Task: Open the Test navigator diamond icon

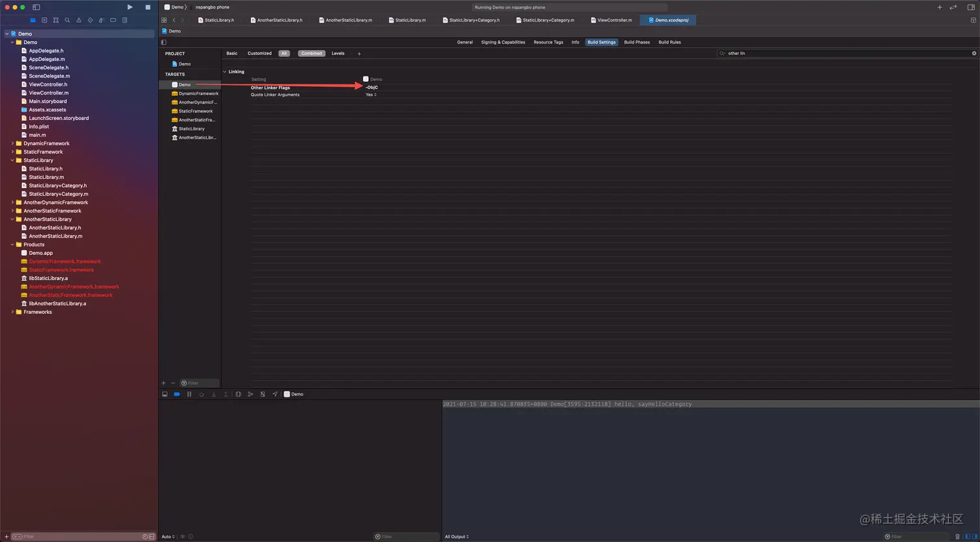Action: click(x=90, y=20)
